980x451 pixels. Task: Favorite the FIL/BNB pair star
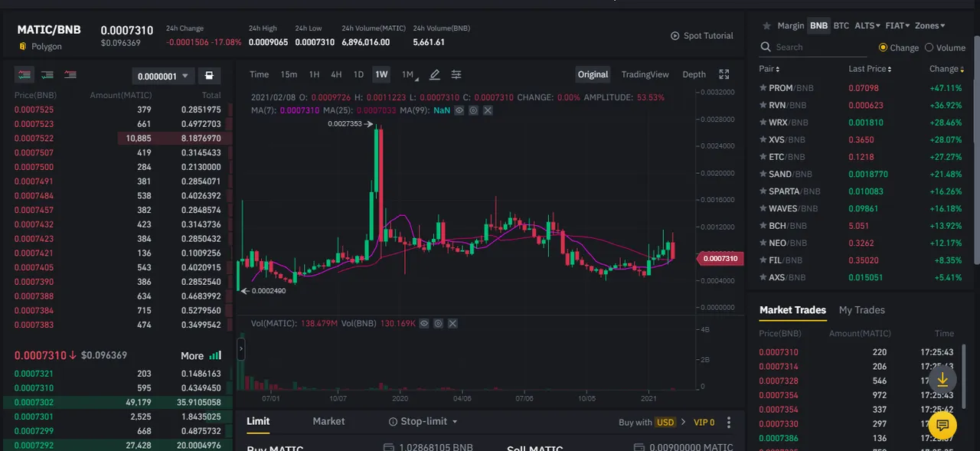(763, 260)
